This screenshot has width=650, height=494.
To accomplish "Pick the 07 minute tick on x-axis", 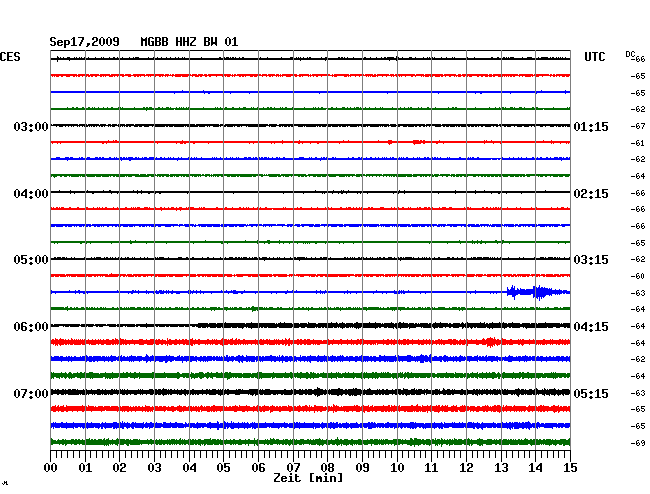I will [x=293, y=468].
